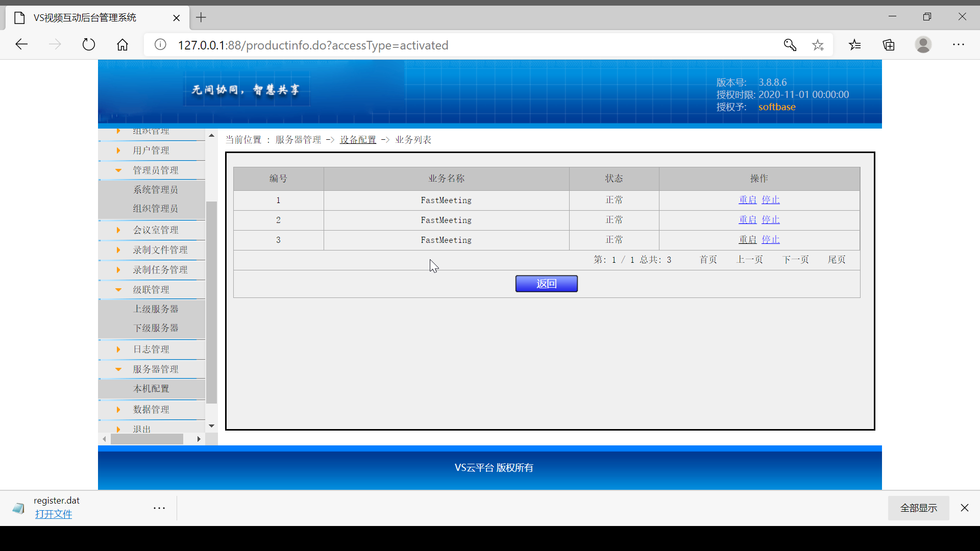Expand the 录制文件管理 menu arrow
The height and width of the screenshot is (551, 980).
(x=118, y=250)
